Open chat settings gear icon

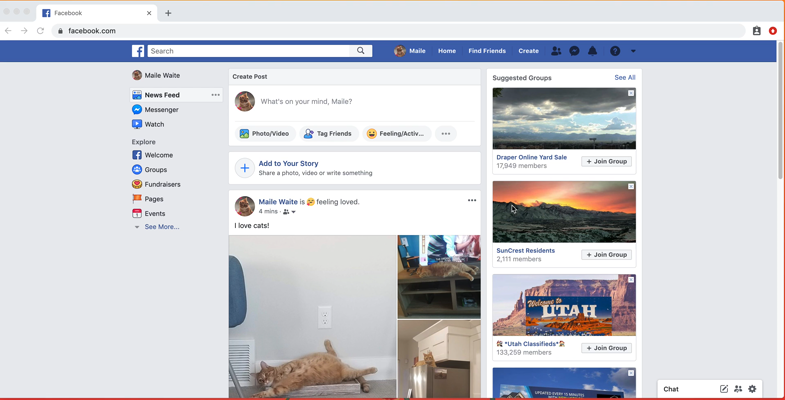(753, 389)
